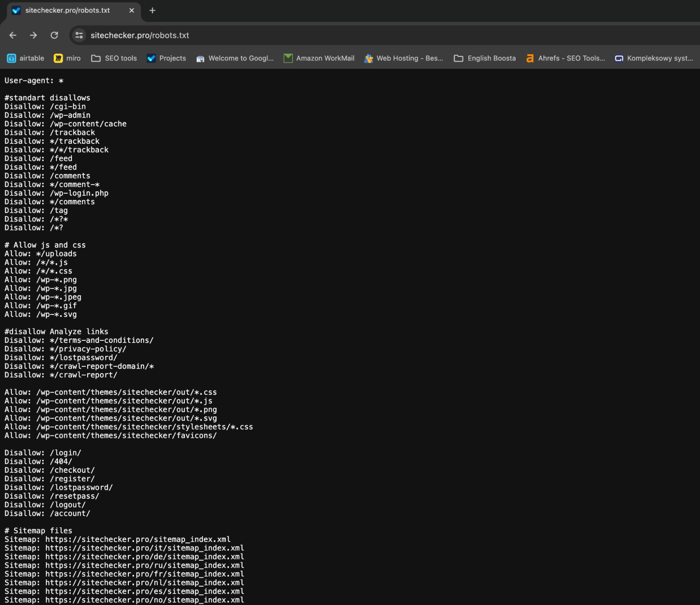Click 'Disallow: /wp-admin' line
The width and height of the screenshot is (700, 605).
pyautogui.click(x=47, y=115)
